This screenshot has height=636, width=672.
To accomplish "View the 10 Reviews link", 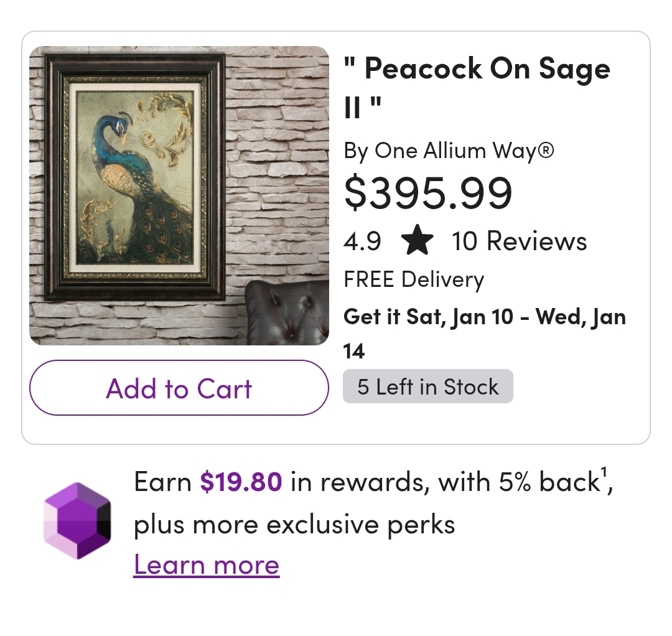I will coord(519,241).
